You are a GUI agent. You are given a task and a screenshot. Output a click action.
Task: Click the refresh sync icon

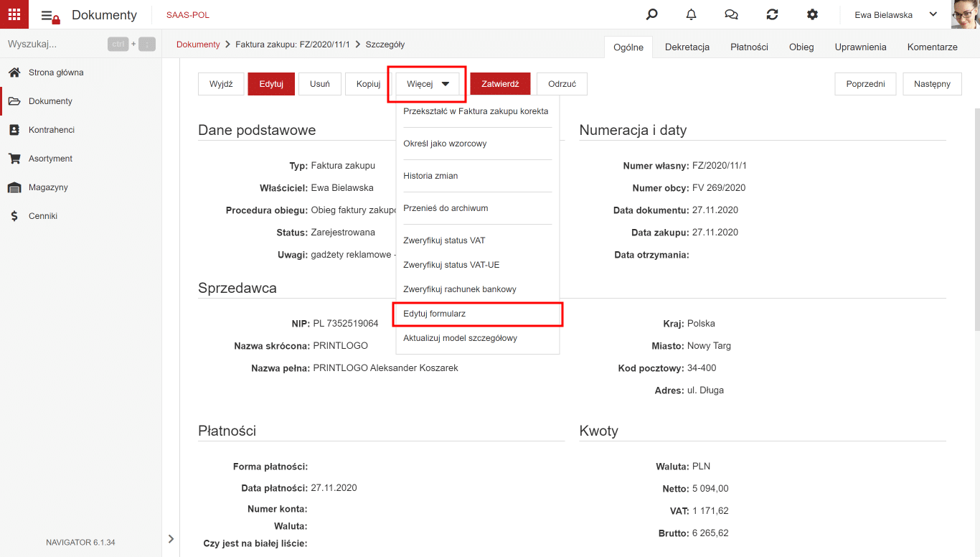coord(772,14)
